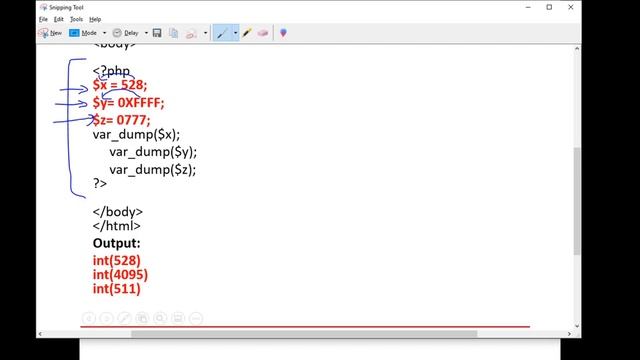Screen dimensions: 640x360
Task: Click the horizontal scrollbar left arrow
Action: coord(40,334)
